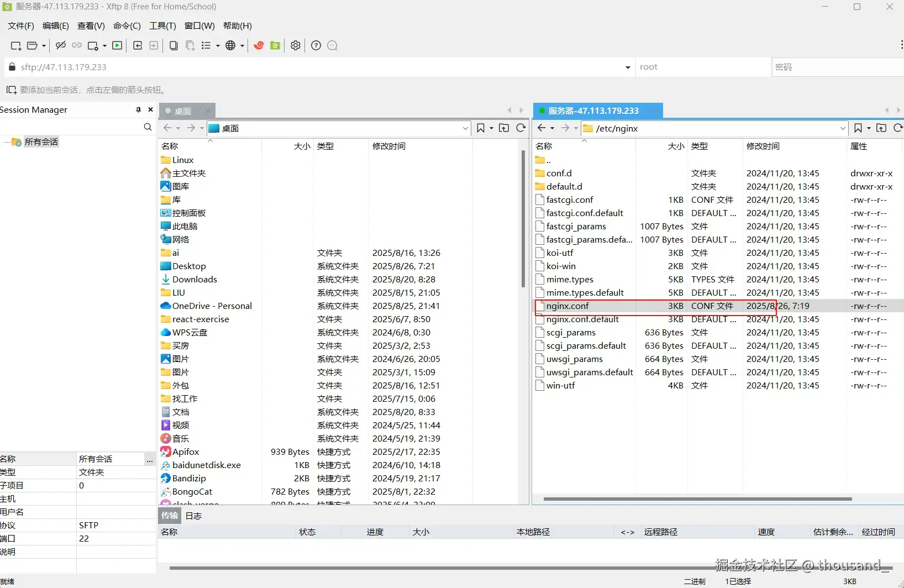Sort local files by 大小 column

click(287, 146)
